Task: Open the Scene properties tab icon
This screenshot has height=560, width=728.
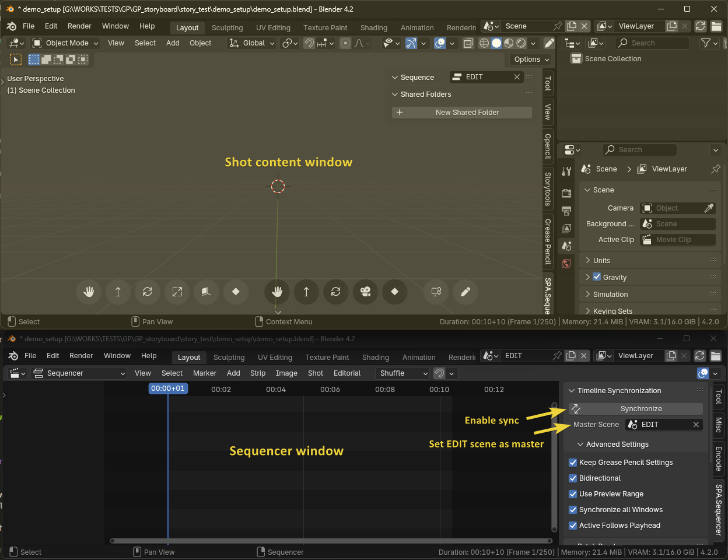Action: 566,246
